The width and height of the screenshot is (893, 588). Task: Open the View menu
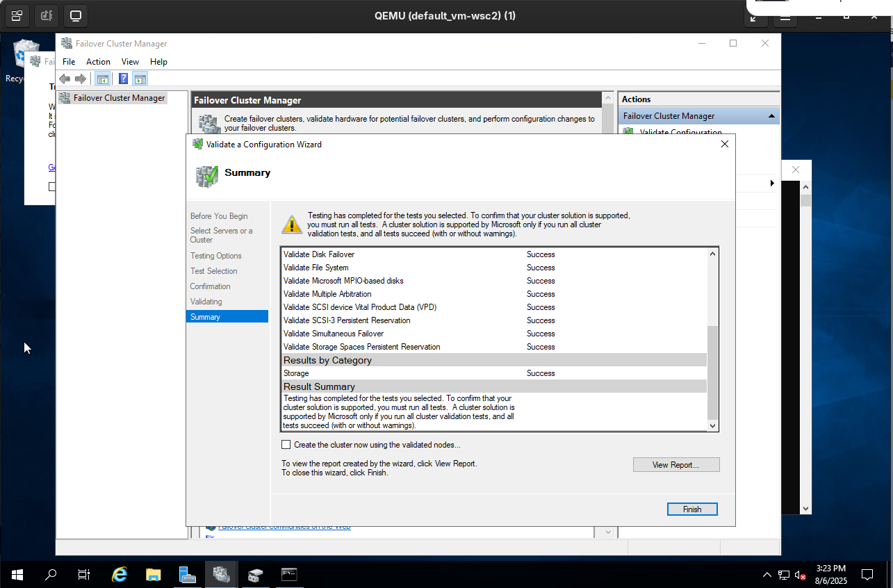(130, 62)
